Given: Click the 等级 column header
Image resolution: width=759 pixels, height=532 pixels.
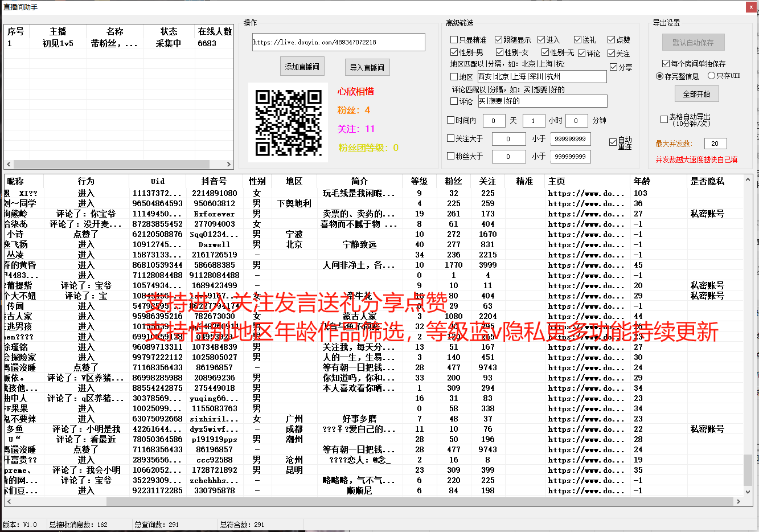Looking at the screenshot, I should pyautogui.click(x=420, y=181).
